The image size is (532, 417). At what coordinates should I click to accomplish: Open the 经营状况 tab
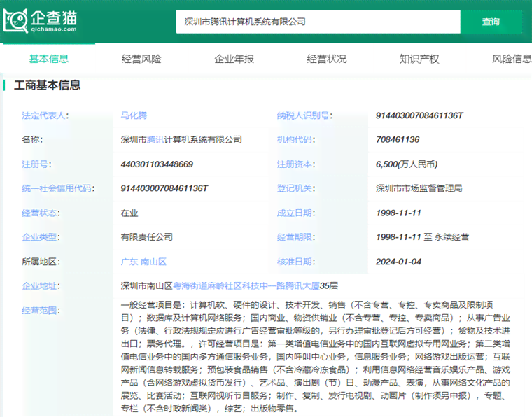(x=327, y=59)
